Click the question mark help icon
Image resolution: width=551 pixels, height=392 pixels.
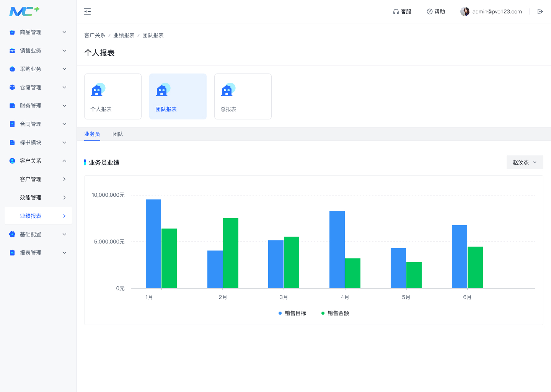click(430, 11)
